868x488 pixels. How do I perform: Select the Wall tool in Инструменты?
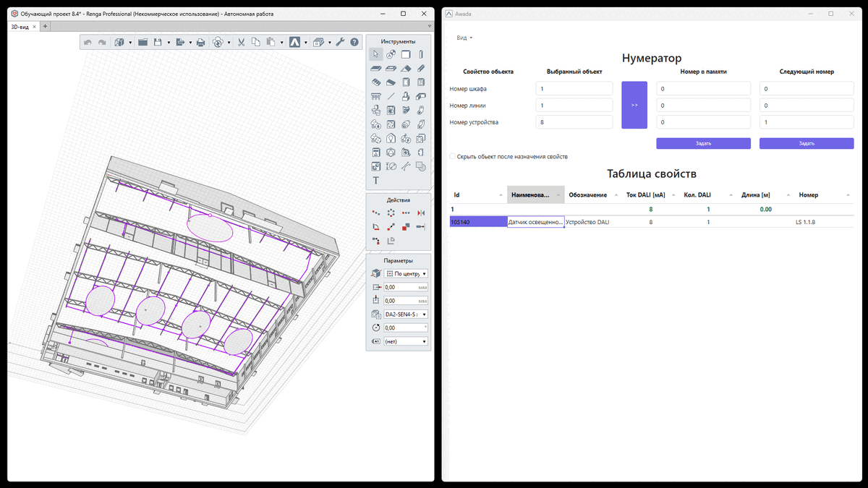coord(407,54)
